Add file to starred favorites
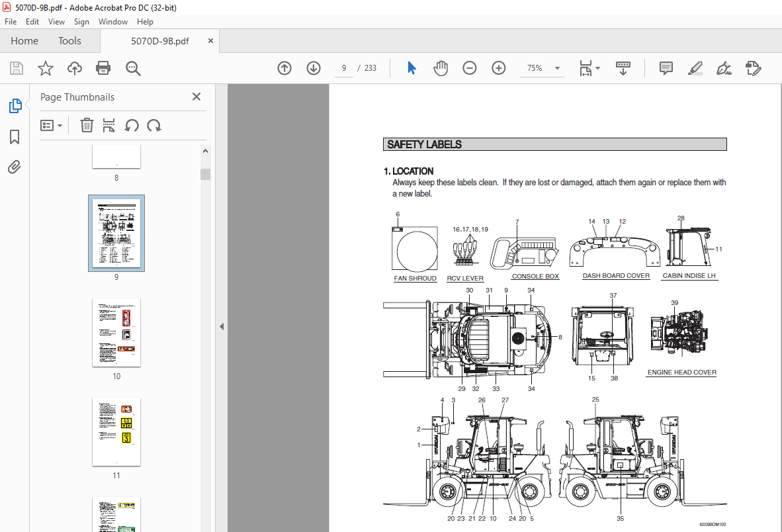 pos(46,67)
